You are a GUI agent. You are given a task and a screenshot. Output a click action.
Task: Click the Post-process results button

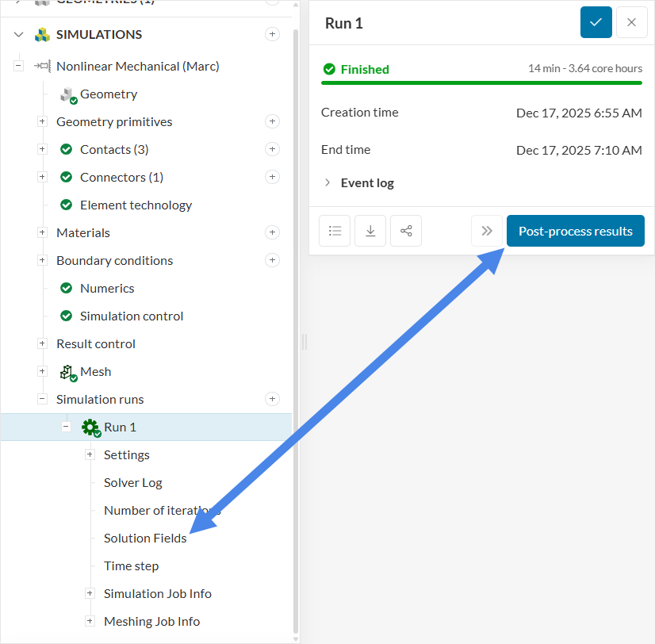click(575, 231)
